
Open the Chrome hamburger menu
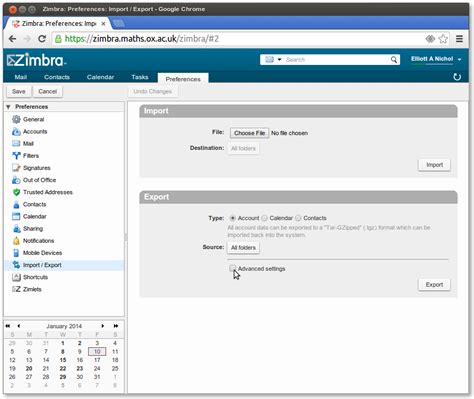(x=459, y=39)
